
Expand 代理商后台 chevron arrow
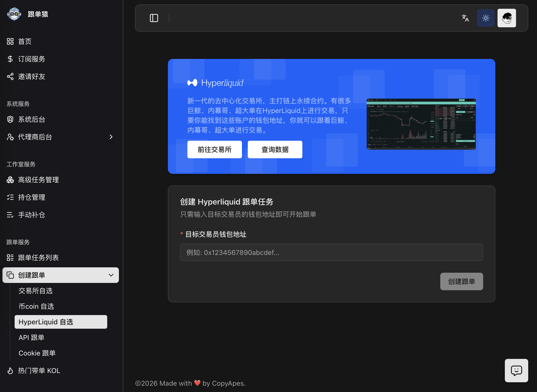111,137
